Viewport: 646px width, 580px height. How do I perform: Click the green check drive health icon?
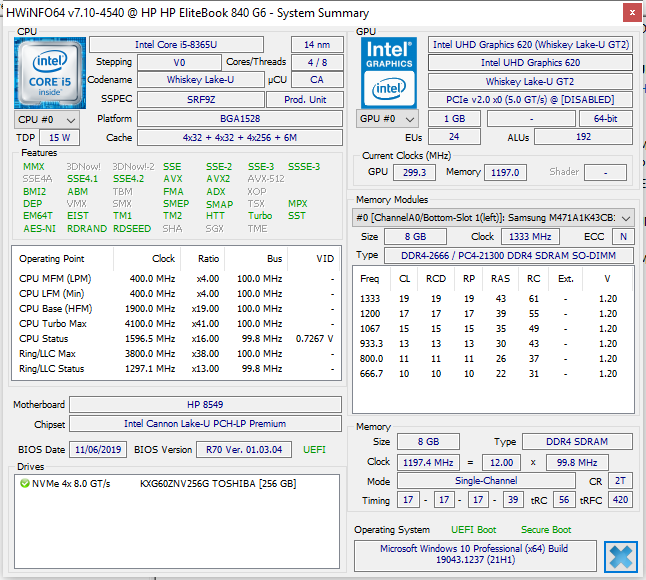click(24, 484)
